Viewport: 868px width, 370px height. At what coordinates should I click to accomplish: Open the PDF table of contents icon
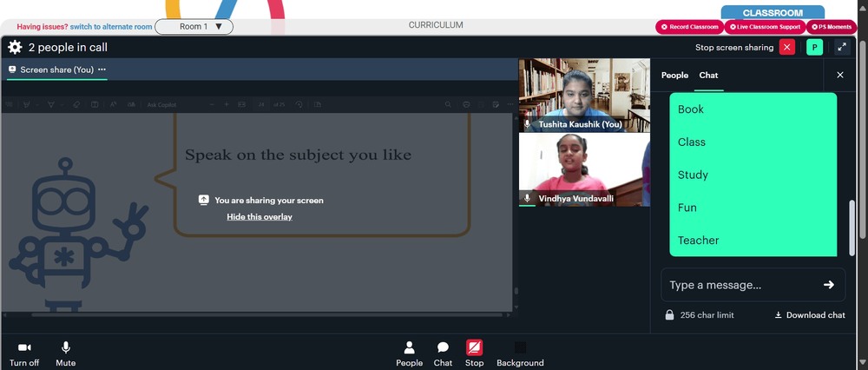tap(9, 104)
